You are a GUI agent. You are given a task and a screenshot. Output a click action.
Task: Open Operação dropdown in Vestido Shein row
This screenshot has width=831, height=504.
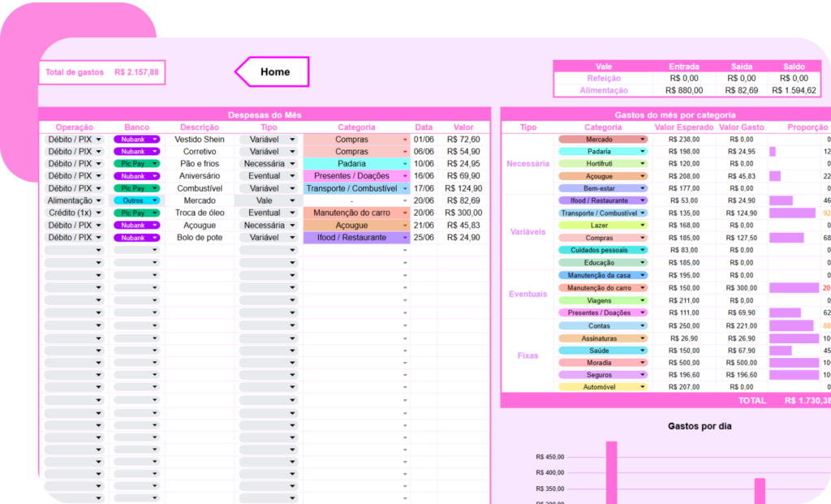point(74,140)
